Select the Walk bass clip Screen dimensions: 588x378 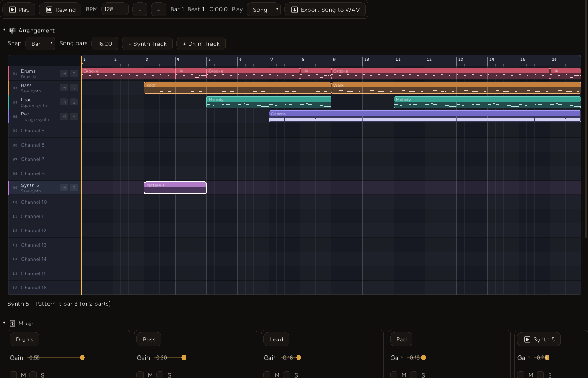click(456, 88)
